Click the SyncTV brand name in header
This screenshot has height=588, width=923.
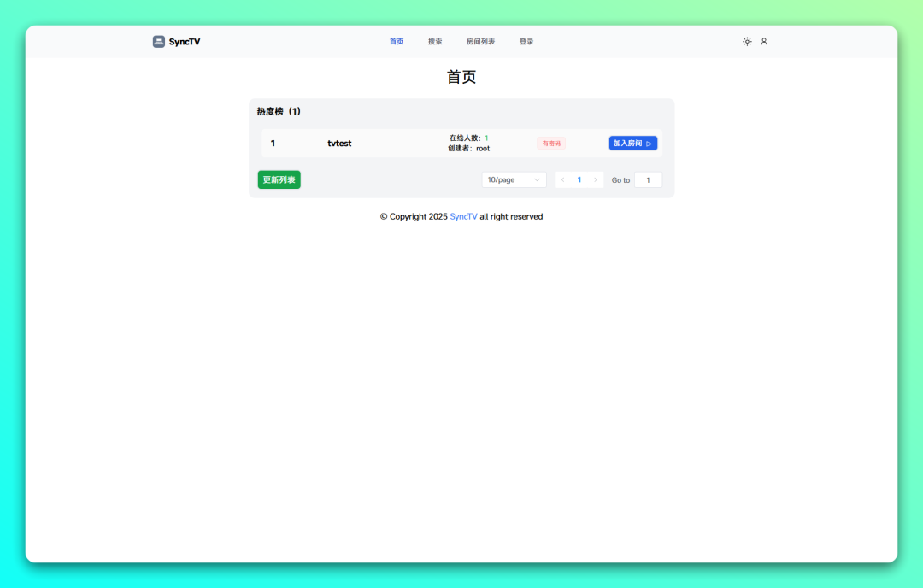(185, 42)
